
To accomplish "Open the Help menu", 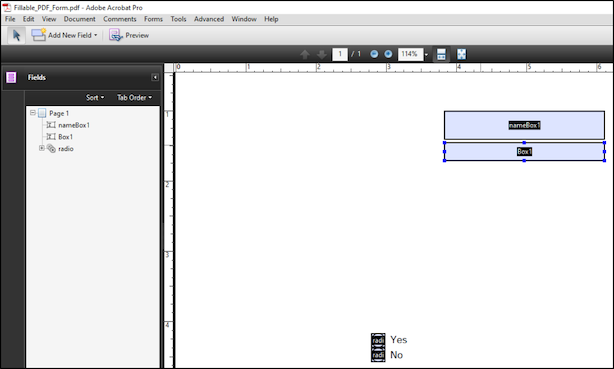I will (x=271, y=19).
